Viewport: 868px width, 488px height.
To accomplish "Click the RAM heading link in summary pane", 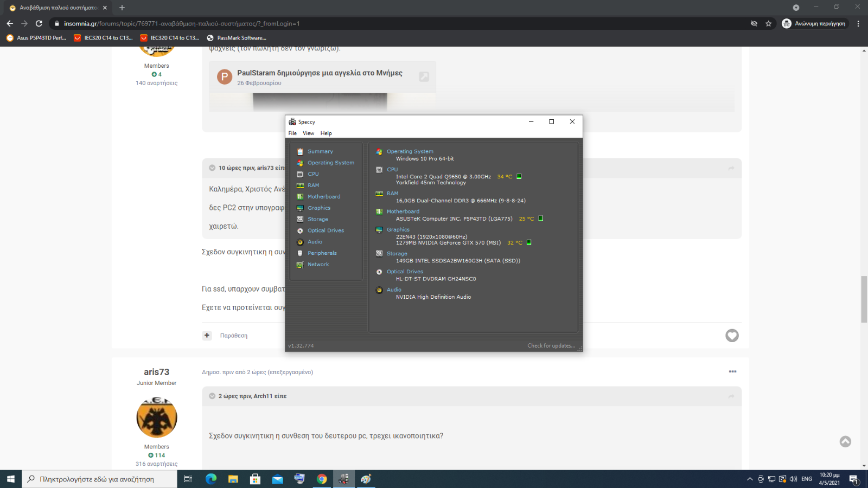I will click(x=392, y=194).
